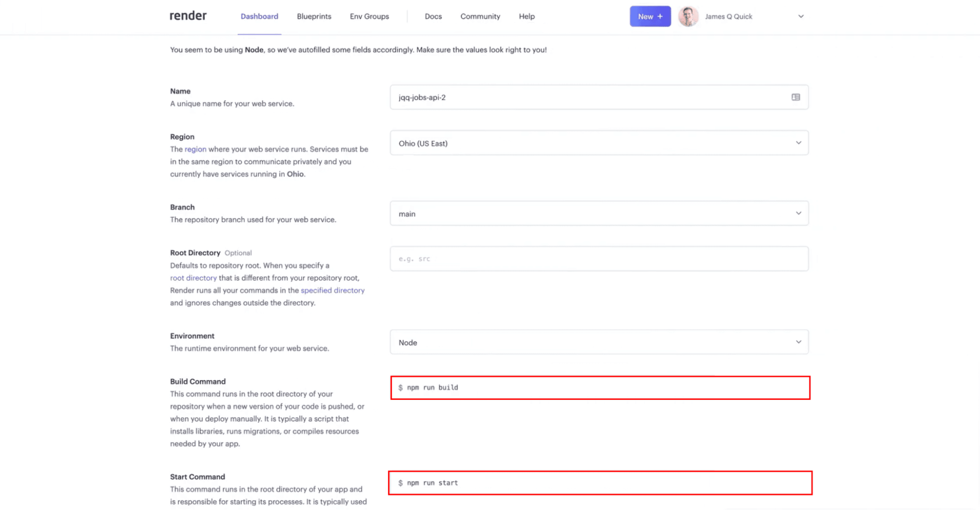Click into the Name input field

click(x=599, y=97)
